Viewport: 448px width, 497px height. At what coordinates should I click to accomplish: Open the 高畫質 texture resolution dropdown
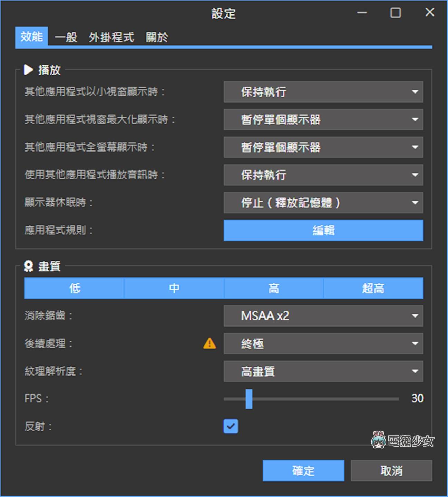pyautogui.click(x=323, y=371)
